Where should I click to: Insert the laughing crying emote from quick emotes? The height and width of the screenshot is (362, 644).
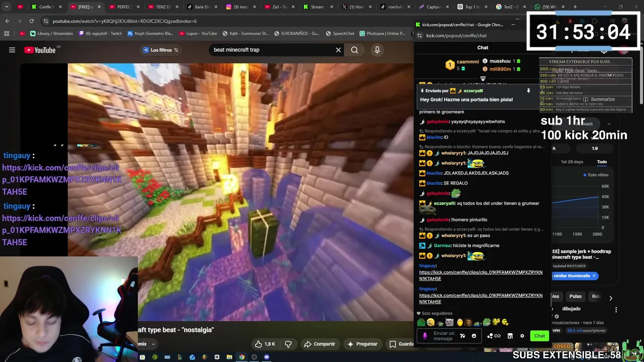(x=431, y=322)
